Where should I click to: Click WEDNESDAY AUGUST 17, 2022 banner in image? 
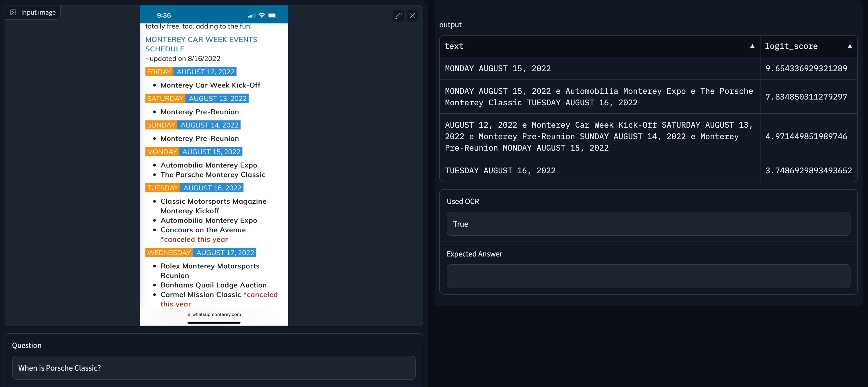tap(200, 252)
